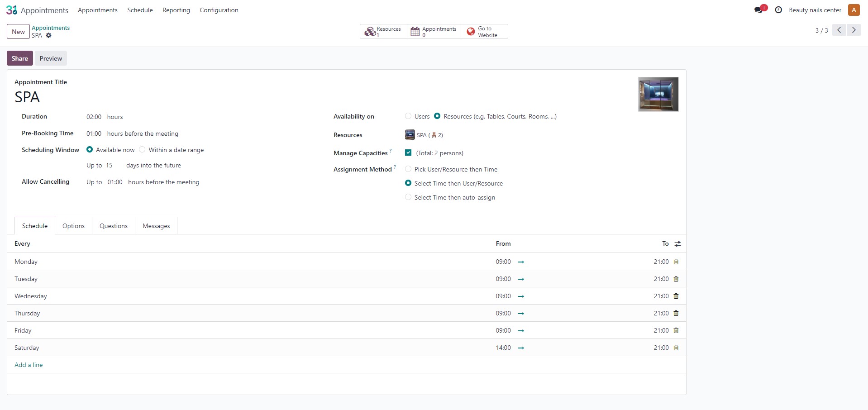Click the SPA appointment image thumbnail

658,94
